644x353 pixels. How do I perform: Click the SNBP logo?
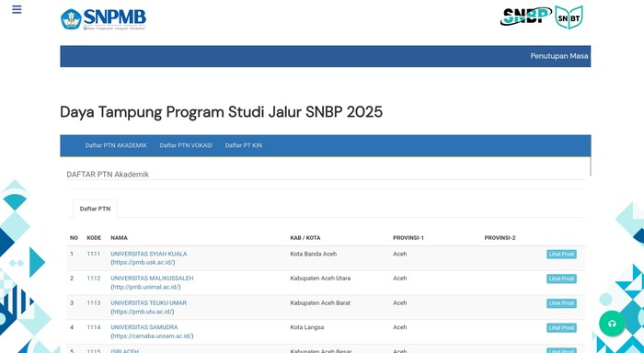point(525,17)
